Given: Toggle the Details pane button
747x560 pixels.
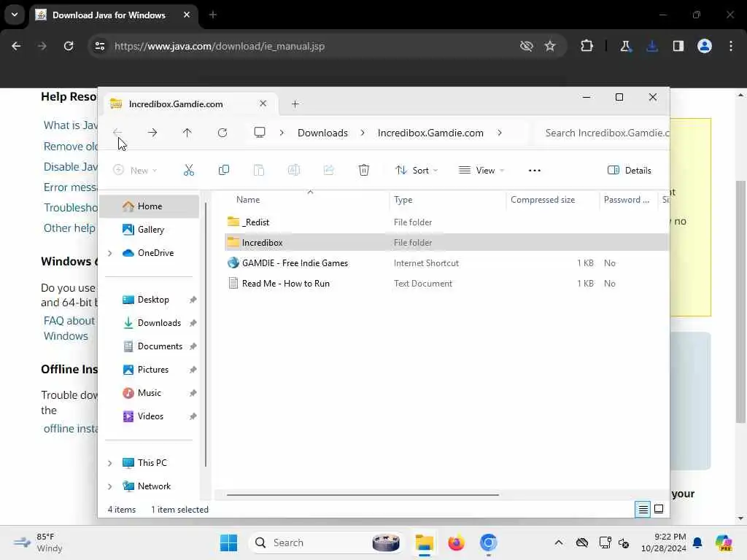Looking at the screenshot, I should [629, 170].
